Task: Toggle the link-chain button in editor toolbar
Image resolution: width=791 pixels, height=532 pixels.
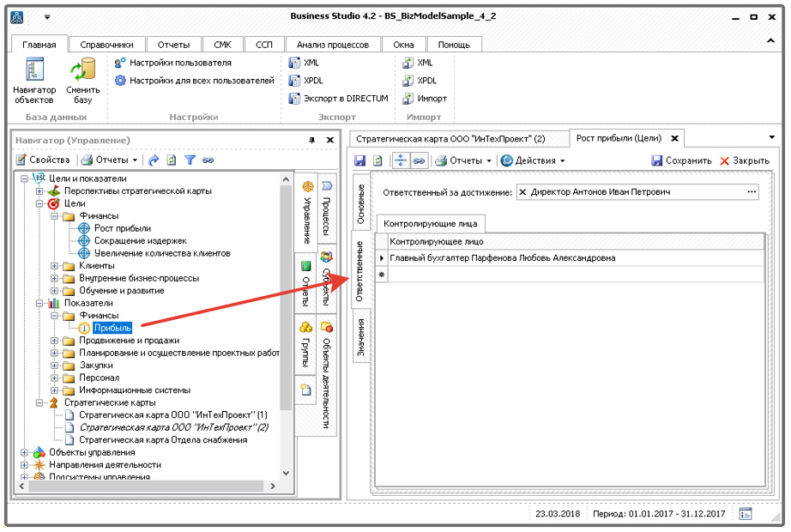Action: (419, 160)
